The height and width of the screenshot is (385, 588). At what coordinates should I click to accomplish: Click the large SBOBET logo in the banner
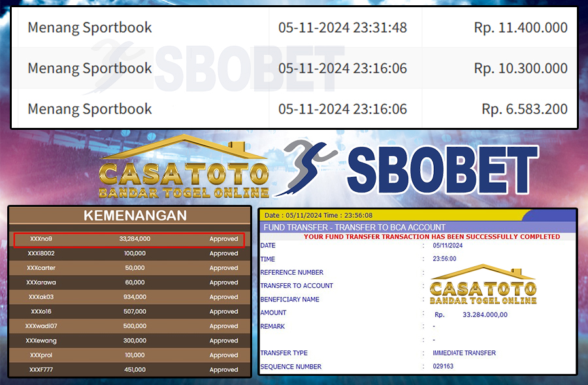(442, 171)
